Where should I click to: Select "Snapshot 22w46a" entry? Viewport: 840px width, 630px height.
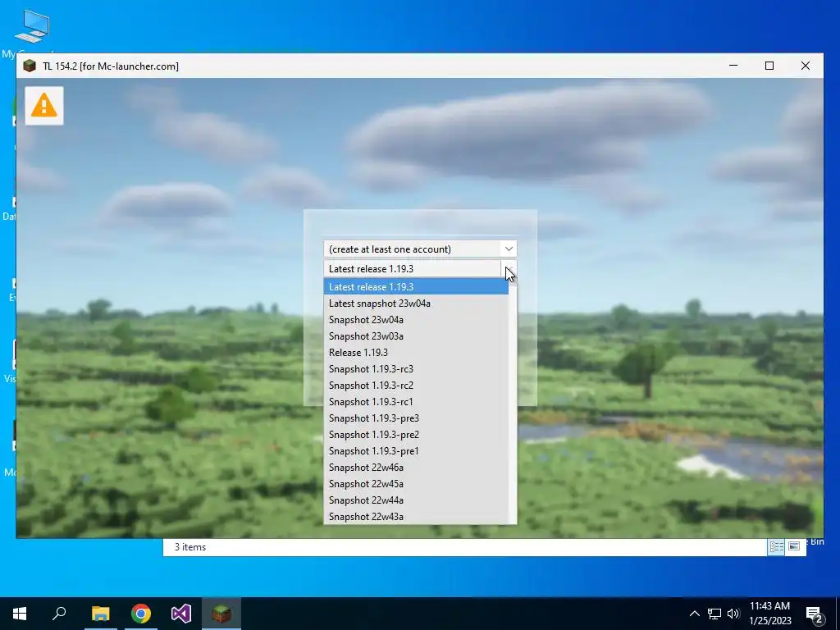[416, 468]
